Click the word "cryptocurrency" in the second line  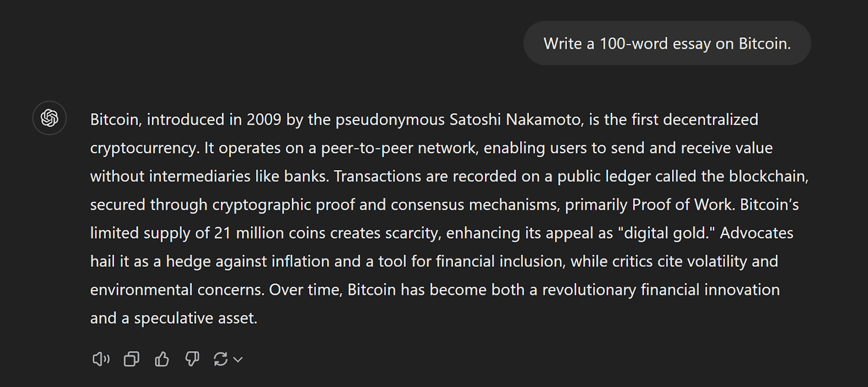[144, 148]
